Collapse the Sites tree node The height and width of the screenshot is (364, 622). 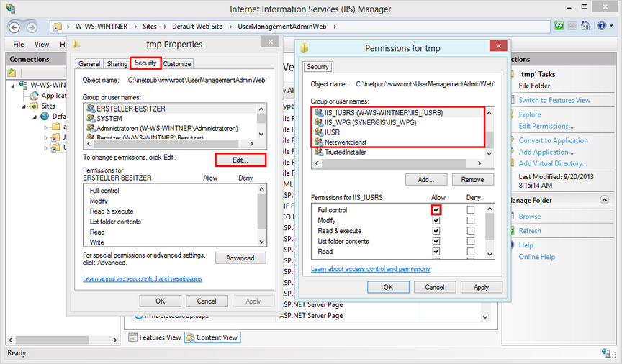tap(24, 106)
